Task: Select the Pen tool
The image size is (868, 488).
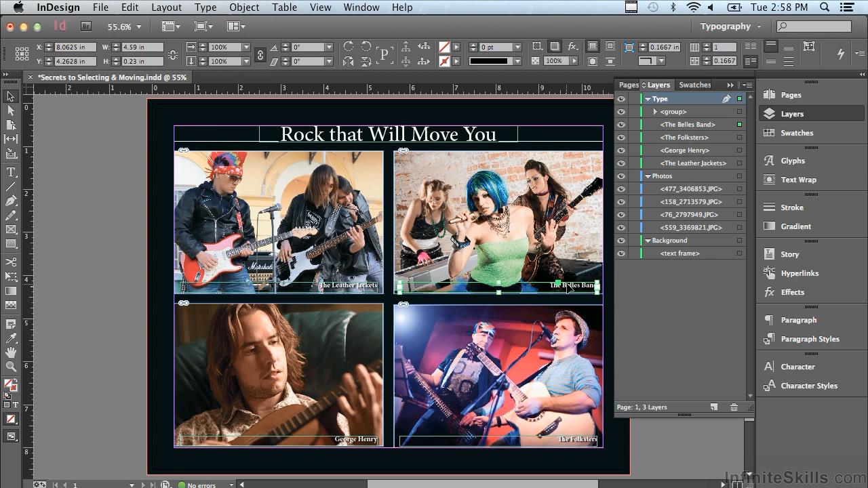Action: point(11,201)
